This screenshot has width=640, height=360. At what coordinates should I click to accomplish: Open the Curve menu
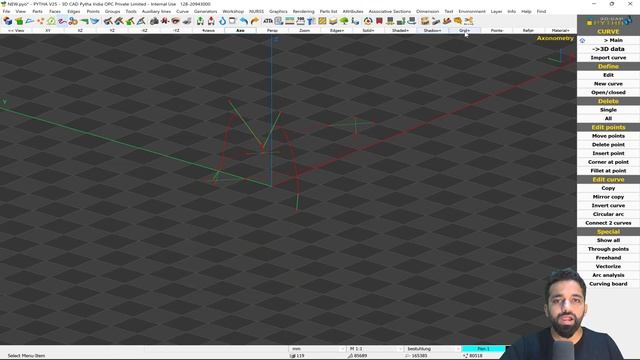click(182, 11)
